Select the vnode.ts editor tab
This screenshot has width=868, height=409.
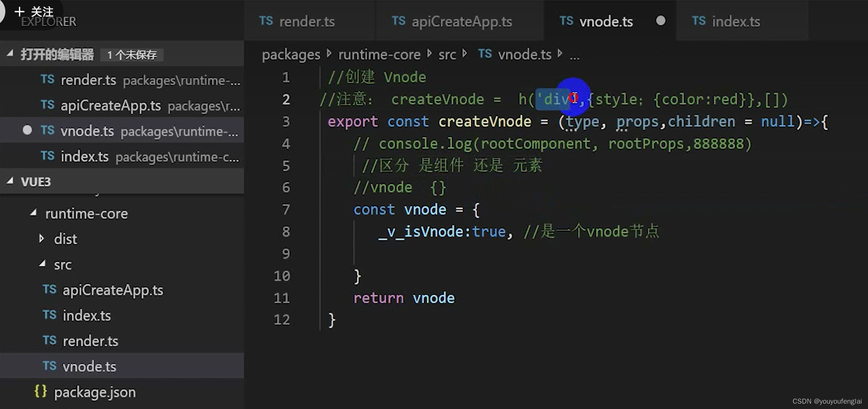(610, 21)
